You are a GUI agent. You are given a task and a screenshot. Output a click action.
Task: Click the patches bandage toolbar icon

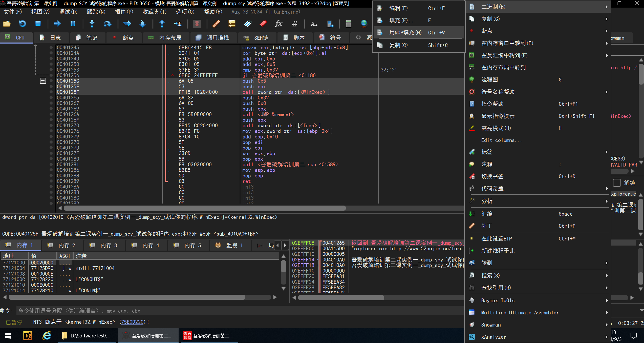click(x=216, y=24)
